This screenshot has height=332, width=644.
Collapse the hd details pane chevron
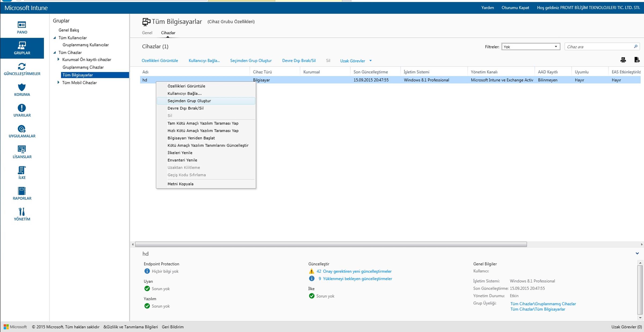point(637,253)
